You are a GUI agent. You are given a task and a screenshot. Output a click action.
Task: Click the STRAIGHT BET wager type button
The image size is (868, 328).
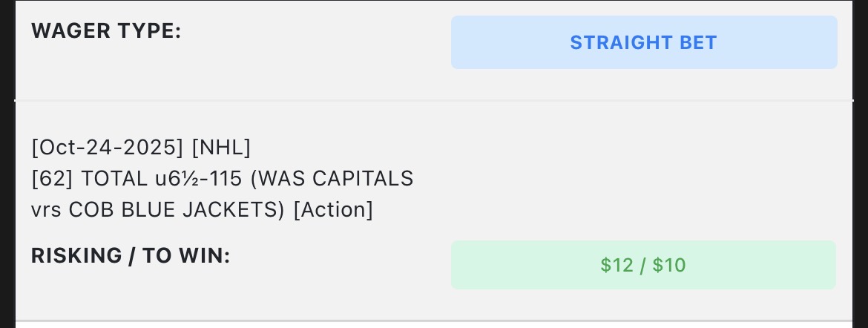[x=643, y=42]
